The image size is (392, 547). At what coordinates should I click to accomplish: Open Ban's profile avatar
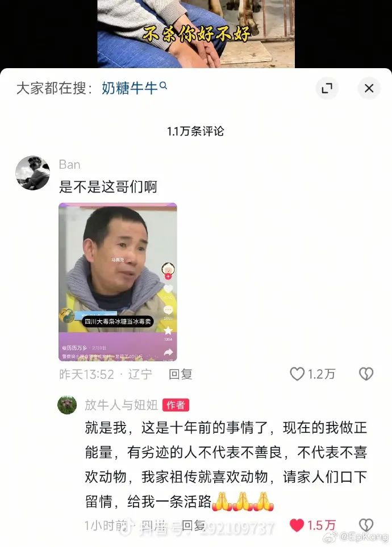(x=32, y=173)
